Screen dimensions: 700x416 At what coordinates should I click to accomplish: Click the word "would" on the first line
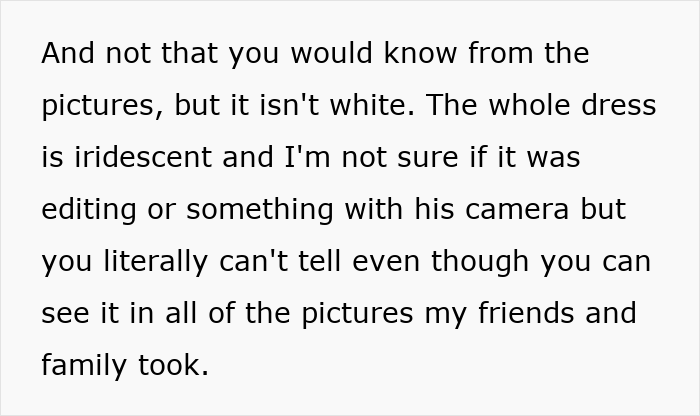tap(332, 53)
